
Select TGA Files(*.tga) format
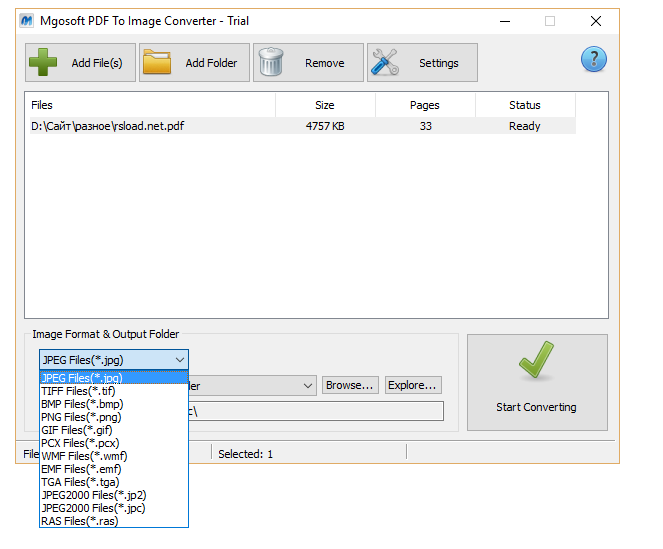[114, 482]
